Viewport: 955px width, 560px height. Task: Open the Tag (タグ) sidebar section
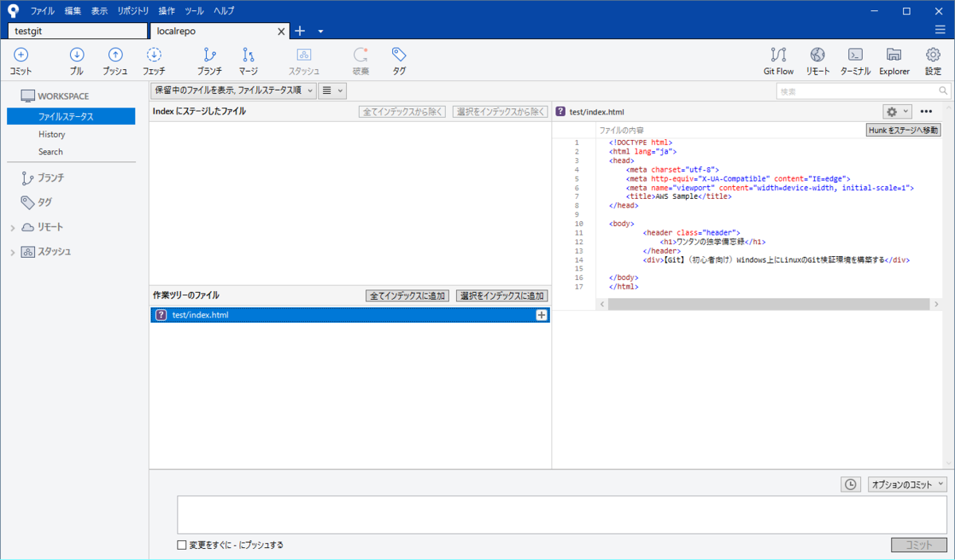[37, 202]
